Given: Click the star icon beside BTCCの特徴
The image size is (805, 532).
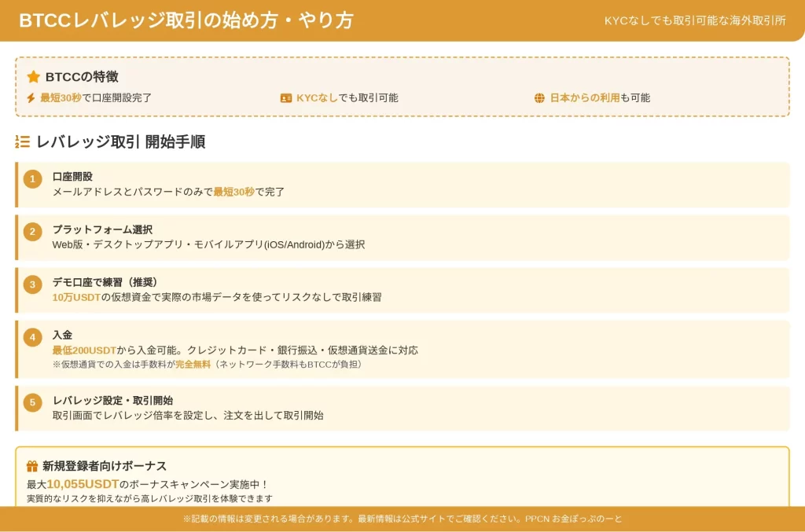Looking at the screenshot, I should 33,76.
